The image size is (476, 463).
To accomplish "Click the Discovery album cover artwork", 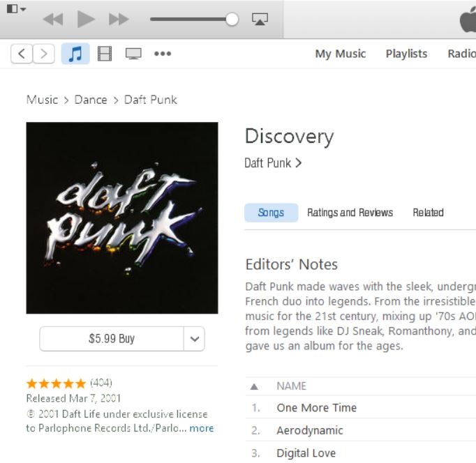I will tap(122, 218).
